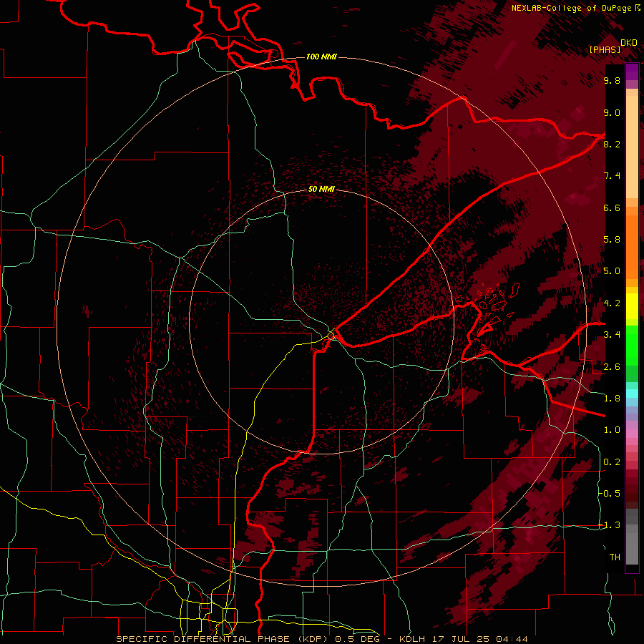
Task: Click the 0.2 legend value
Action: [x=612, y=462]
